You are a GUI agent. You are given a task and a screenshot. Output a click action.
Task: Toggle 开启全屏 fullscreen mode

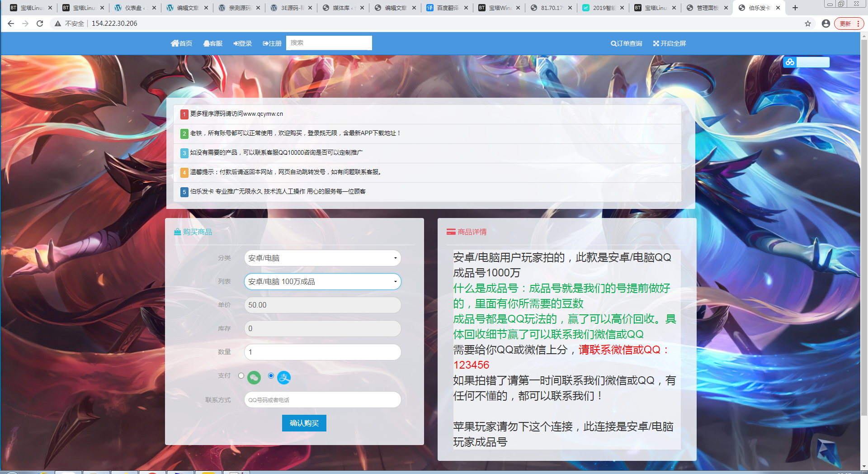click(x=670, y=43)
